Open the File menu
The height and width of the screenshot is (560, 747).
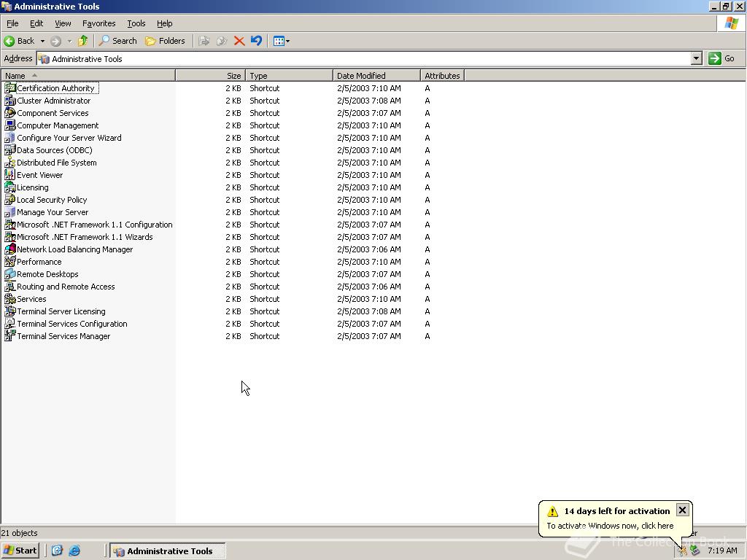click(x=12, y=23)
